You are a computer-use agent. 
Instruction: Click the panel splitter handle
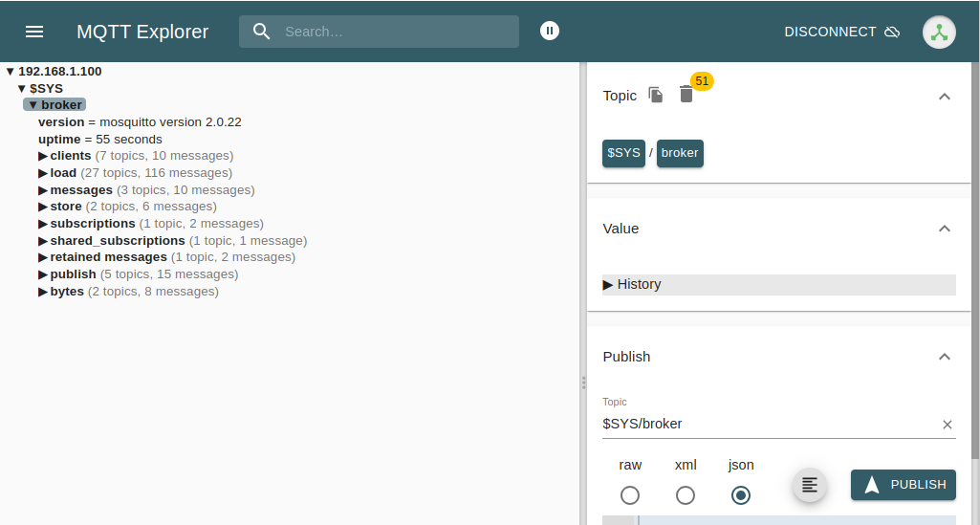pyautogui.click(x=584, y=383)
